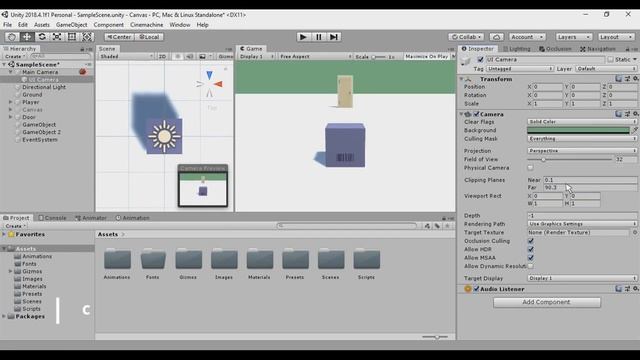This screenshot has width=640, height=360.
Task: Switch to the Console tab
Action: click(x=52, y=218)
